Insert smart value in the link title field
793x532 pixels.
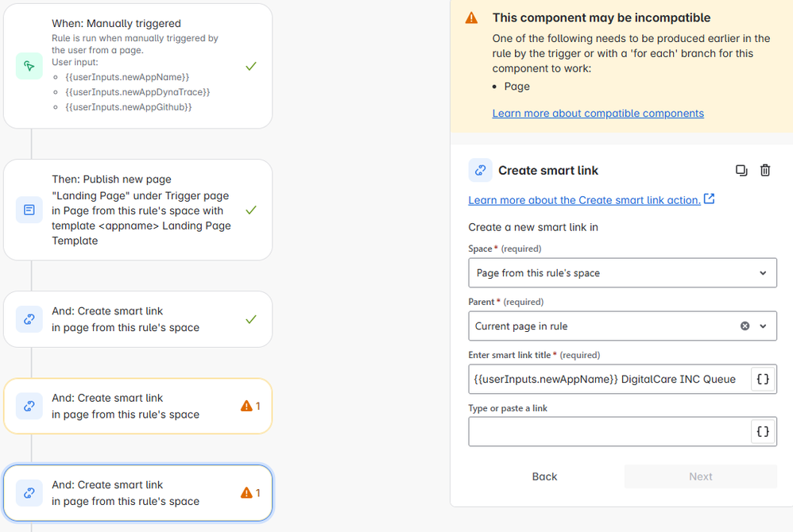pos(762,380)
